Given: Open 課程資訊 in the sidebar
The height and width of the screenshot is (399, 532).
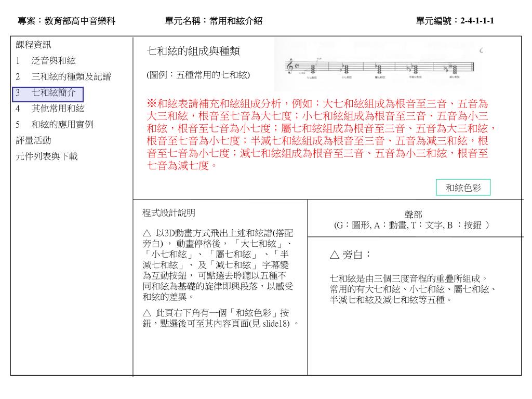Looking at the screenshot, I should click(x=33, y=45).
